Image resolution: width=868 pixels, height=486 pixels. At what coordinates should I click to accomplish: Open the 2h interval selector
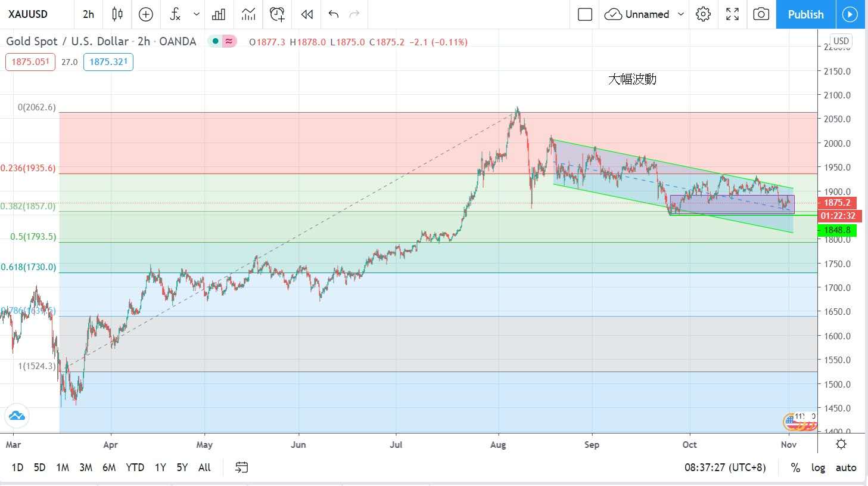coord(88,14)
